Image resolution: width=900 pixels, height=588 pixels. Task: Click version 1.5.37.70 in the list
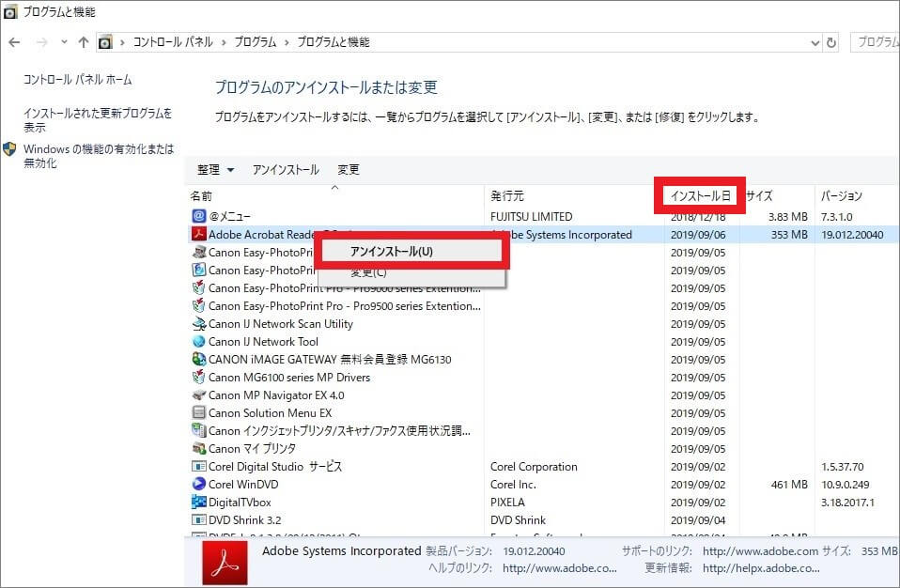tap(842, 467)
